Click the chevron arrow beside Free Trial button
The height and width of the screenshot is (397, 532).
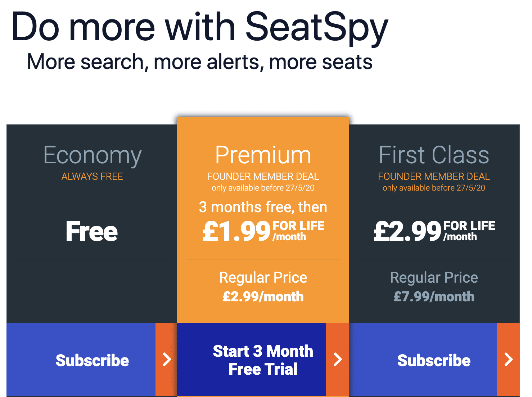[x=338, y=360]
